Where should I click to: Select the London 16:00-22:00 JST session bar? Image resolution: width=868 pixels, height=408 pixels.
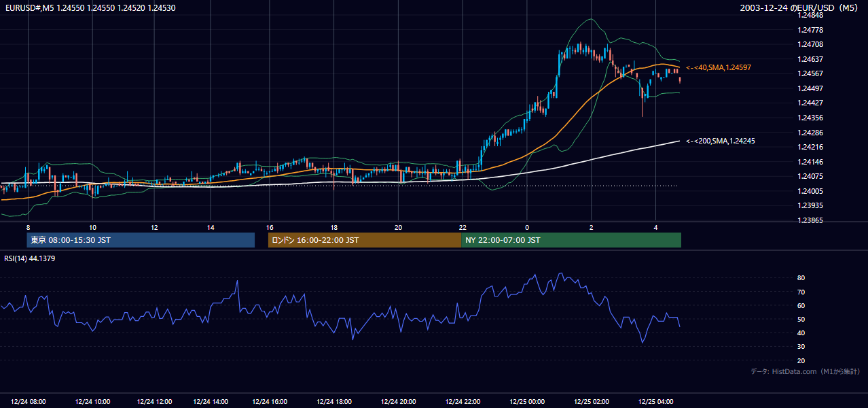click(365, 240)
